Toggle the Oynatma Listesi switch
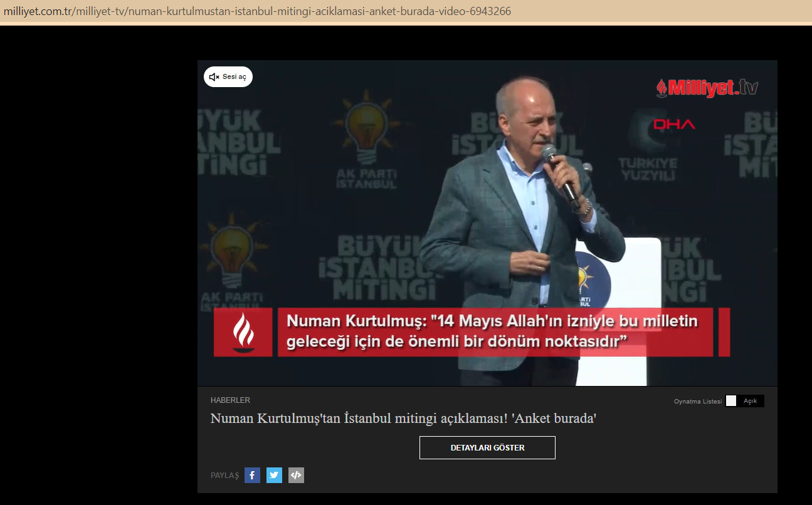This screenshot has width=812, height=505. pos(731,401)
